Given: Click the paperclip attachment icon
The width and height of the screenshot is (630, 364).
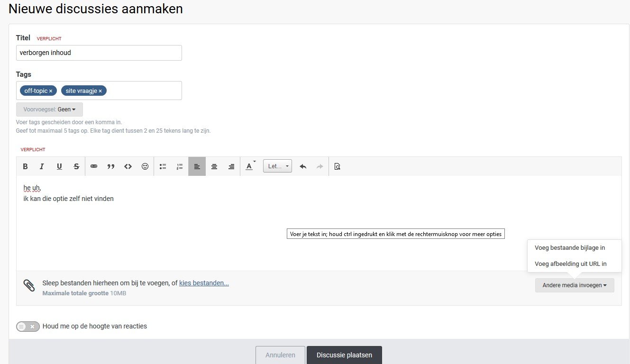Looking at the screenshot, I should [29, 285].
